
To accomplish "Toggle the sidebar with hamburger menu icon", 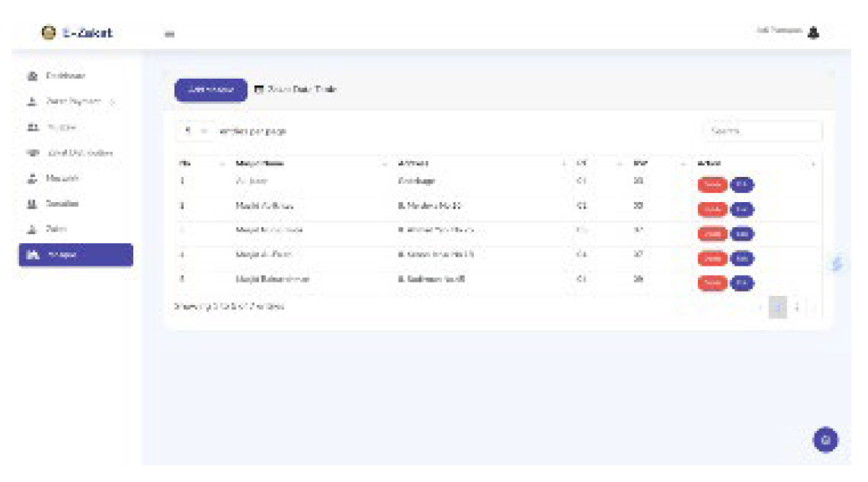I will point(169,34).
